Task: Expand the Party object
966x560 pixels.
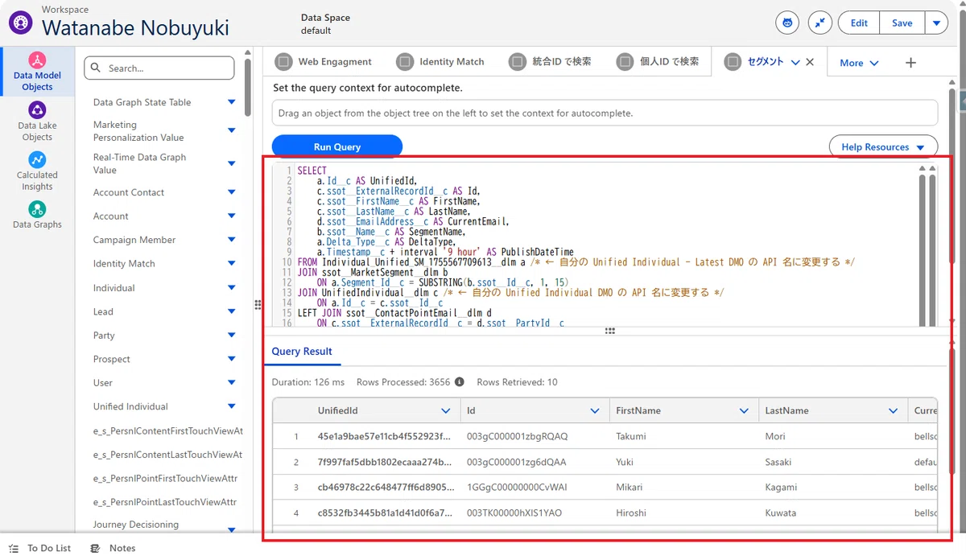Action: click(232, 335)
